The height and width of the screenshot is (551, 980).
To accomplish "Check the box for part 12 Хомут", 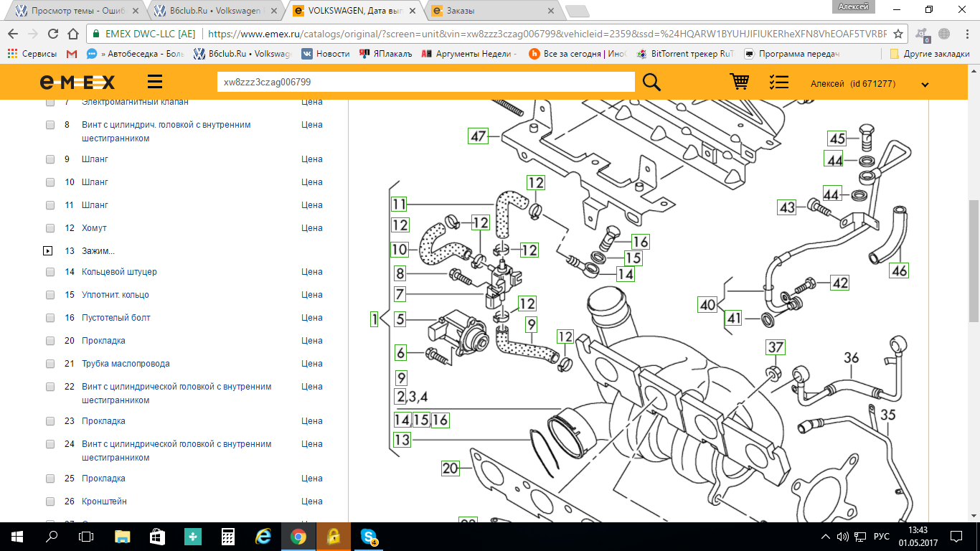I will (50, 228).
